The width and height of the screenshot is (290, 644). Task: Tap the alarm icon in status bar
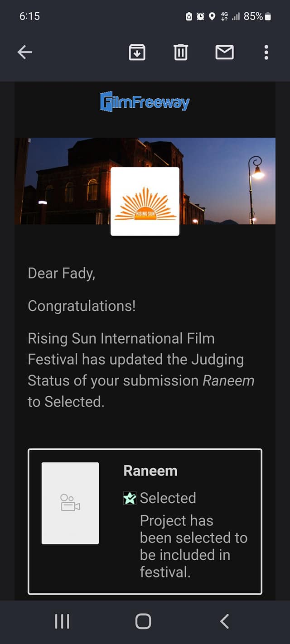200,16
